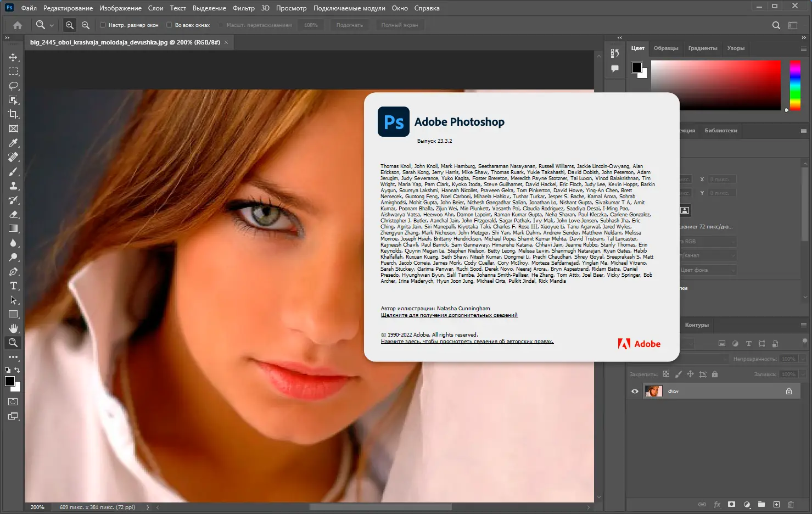This screenshot has height=514, width=812.
Task: Select the Lasso tool
Action: (x=13, y=86)
